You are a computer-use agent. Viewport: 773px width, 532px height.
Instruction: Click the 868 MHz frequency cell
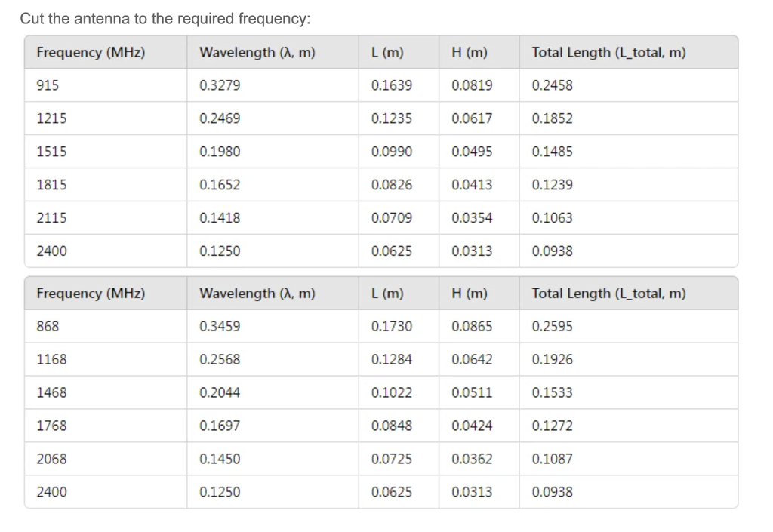pos(48,327)
